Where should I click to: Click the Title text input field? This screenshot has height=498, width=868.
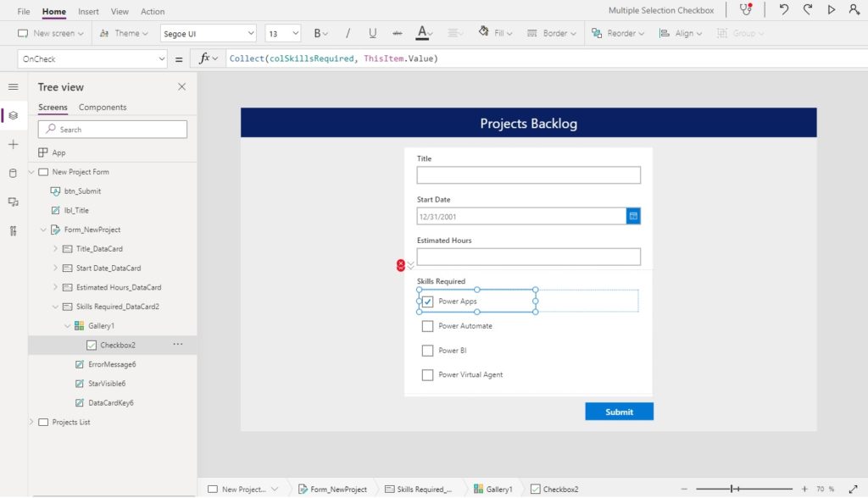tap(528, 175)
